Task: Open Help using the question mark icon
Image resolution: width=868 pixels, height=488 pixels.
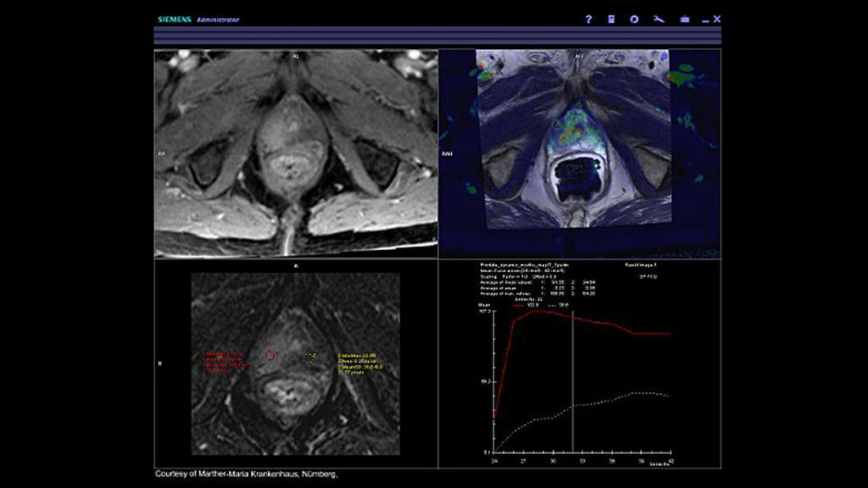Action: (589, 18)
